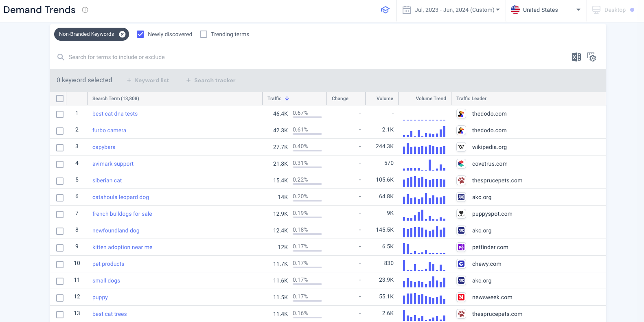
Task: Click the calendar icon in the date picker
Action: (407, 10)
